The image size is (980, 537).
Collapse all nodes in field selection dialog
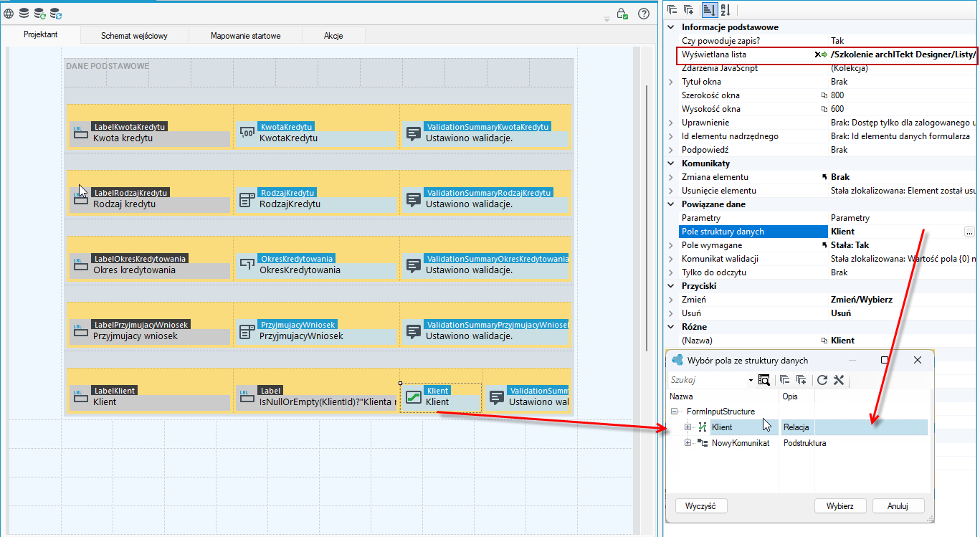pyautogui.click(x=784, y=380)
